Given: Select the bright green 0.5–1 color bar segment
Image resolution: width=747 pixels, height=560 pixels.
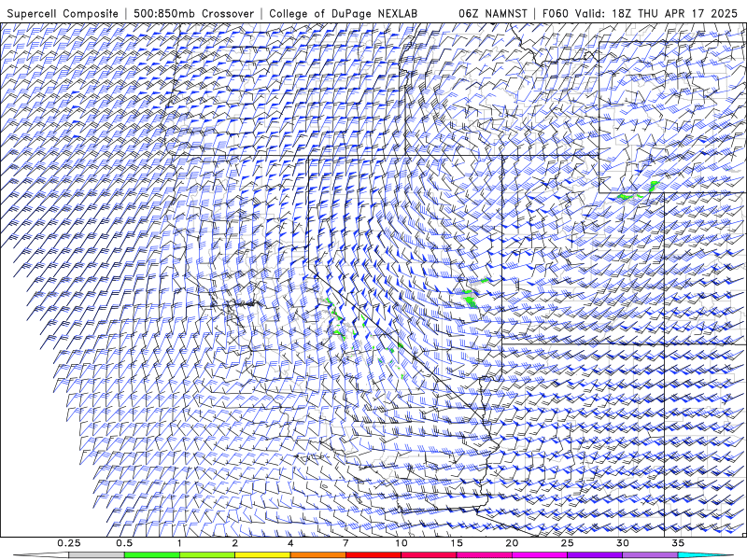Looking at the screenshot, I should (x=151, y=555).
